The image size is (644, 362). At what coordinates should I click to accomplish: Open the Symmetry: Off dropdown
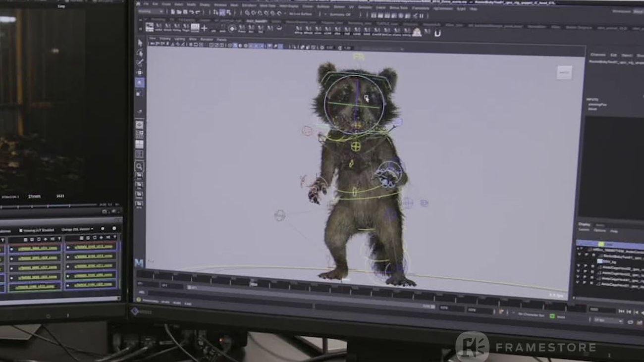point(342,15)
